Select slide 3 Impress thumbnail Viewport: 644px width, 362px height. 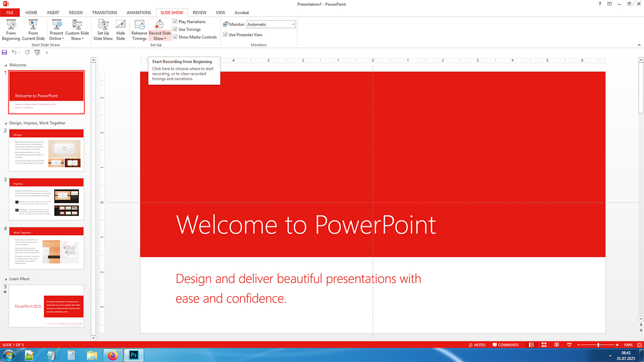[46, 198]
